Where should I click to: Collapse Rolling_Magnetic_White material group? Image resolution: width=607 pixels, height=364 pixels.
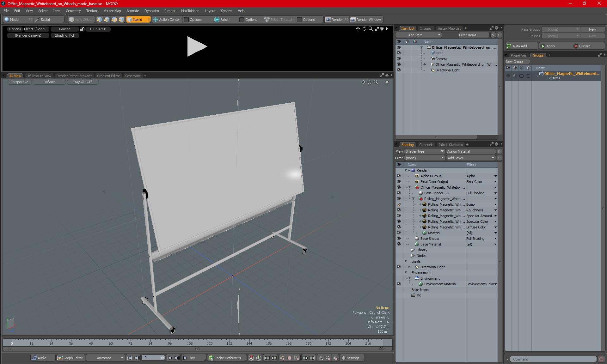coord(413,199)
